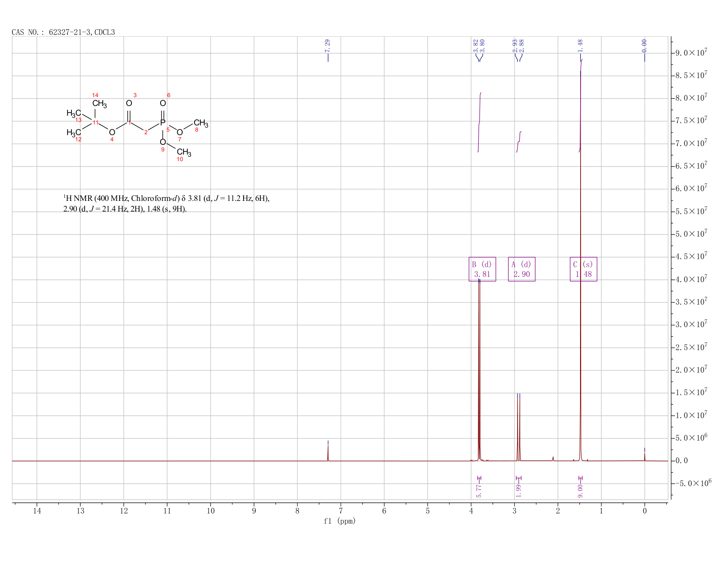Select the 1.99 integral value
The image size is (728, 563).
click(x=518, y=491)
